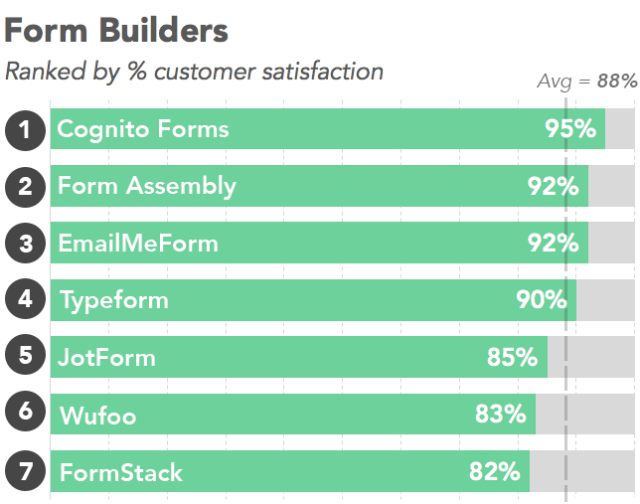Click the rank 2 number badge
Image resolution: width=640 pixels, height=504 pixels.
click(x=25, y=187)
